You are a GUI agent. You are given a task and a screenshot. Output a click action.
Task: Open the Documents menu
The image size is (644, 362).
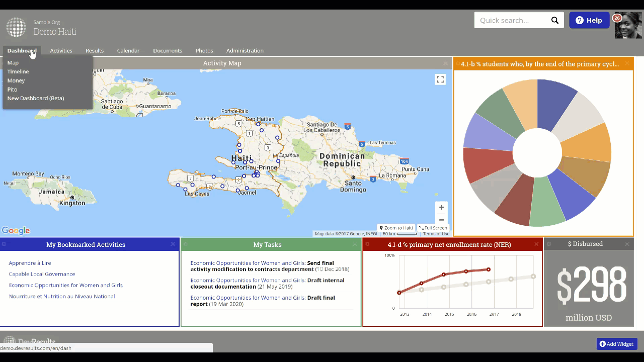[168, 51]
